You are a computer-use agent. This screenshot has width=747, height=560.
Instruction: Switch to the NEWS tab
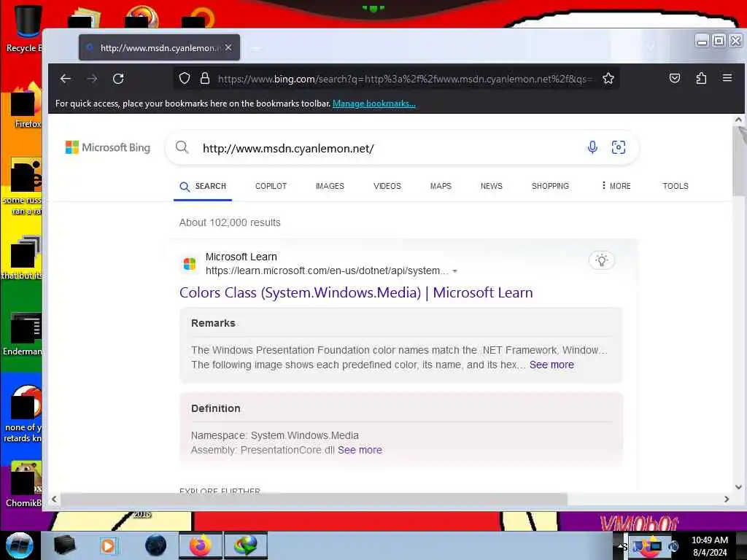[491, 186]
